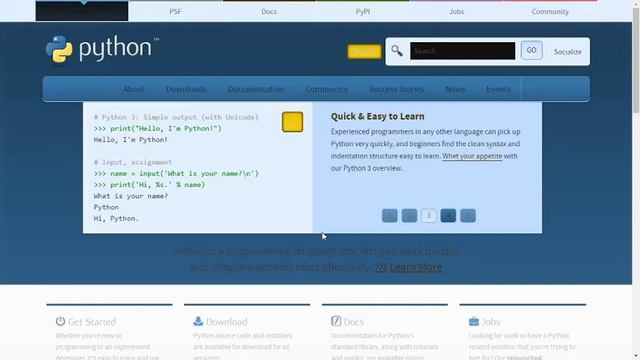Open the PSF top tab
This screenshot has width=640, height=360.
(176, 11)
